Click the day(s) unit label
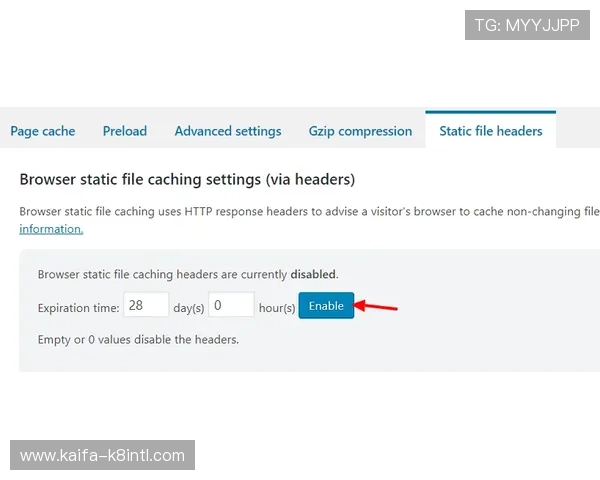Image resolution: width=600 pixels, height=480 pixels. [x=188, y=308]
